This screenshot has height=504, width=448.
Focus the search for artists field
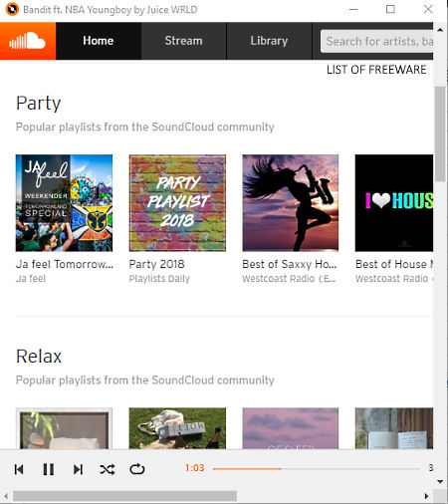[x=377, y=42]
